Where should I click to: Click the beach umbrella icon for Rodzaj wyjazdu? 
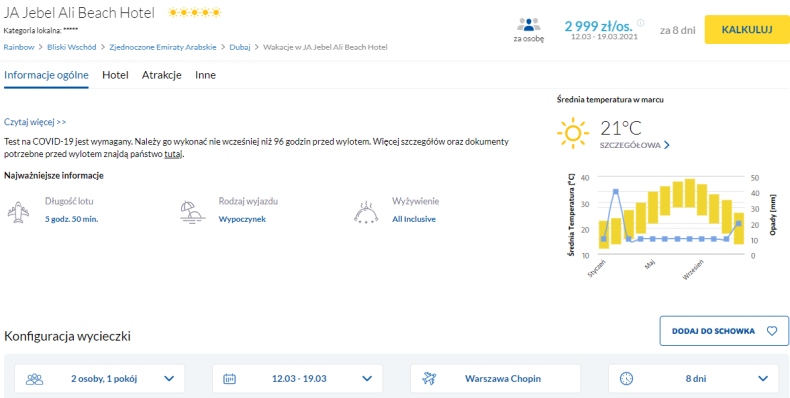pyautogui.click(x=192, y=212)
